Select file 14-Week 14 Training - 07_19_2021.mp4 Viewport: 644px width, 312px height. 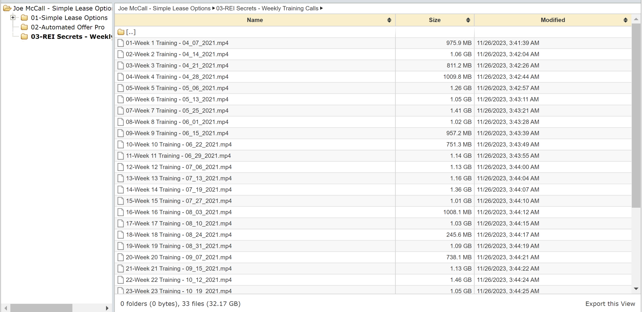(179, 190)
